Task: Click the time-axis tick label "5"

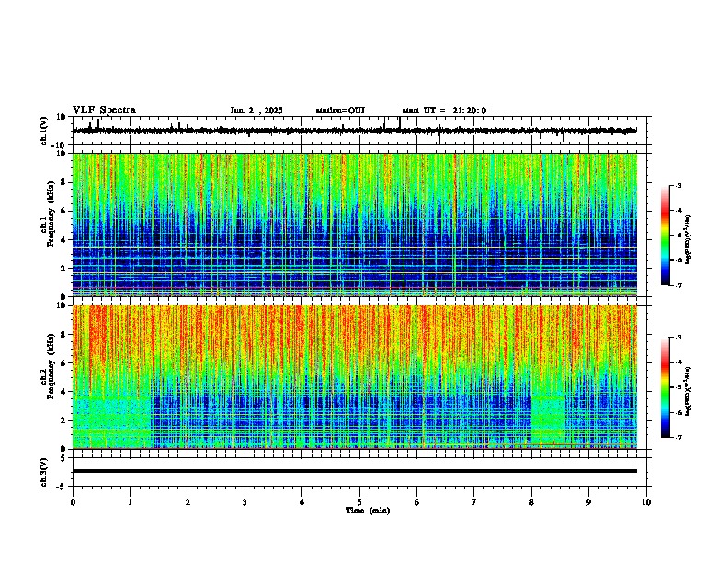Action: coord(359,502)
